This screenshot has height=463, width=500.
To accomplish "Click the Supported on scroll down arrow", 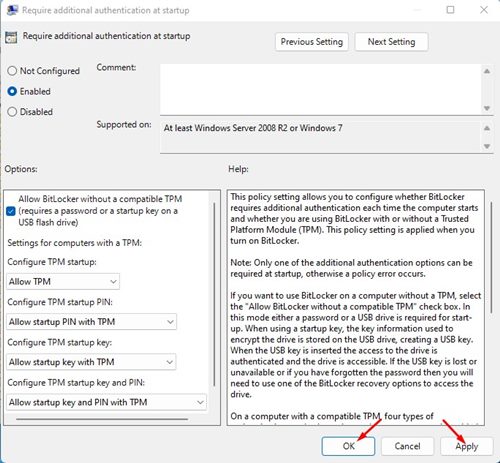I will (487, 146).
